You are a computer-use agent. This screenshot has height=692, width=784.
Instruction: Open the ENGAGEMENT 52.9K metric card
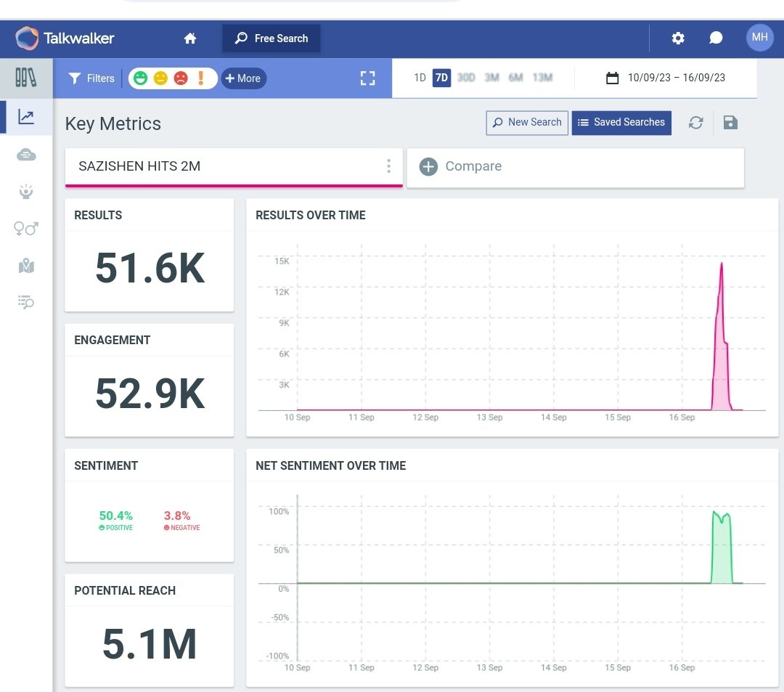tap(150, 380)
